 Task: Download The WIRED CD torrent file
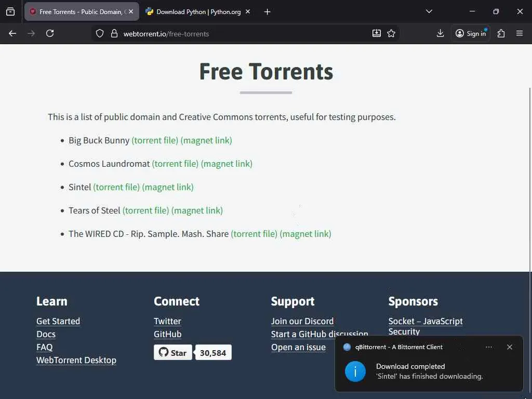[254, 234]
